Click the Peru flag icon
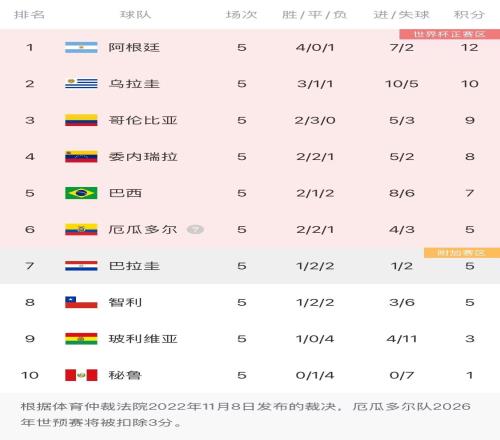This screenshot has width=500, height=440. tap(81, 375)
